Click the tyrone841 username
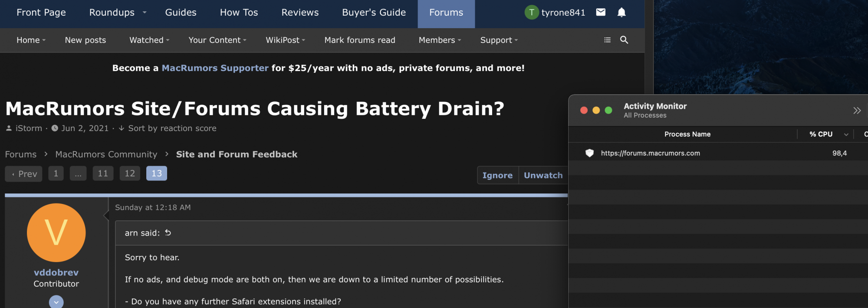 click(563, 13)
